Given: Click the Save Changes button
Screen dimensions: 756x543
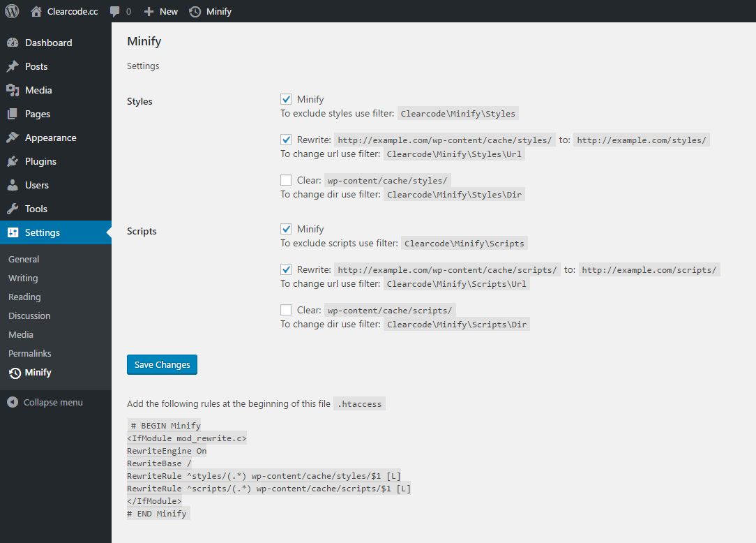Looking at the screenshot, I should tap(162, 364).
